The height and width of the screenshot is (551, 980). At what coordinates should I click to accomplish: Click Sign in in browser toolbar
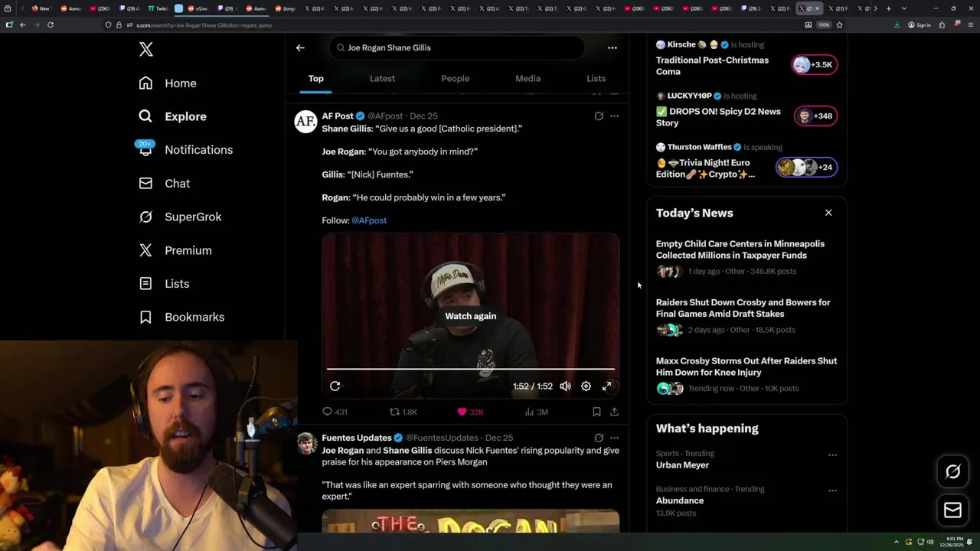[x=920, y=24]
